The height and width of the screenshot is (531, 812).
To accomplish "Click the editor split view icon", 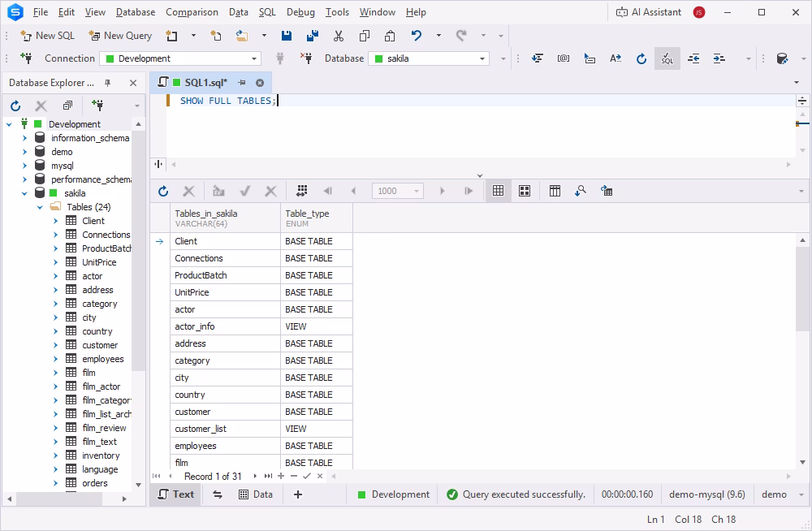I will [x=158, y=164].
